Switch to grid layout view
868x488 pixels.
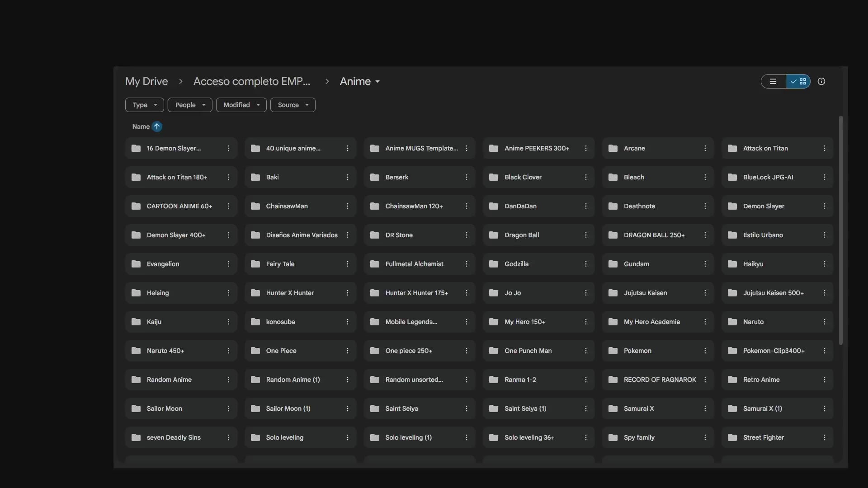(x=798, y=81)
